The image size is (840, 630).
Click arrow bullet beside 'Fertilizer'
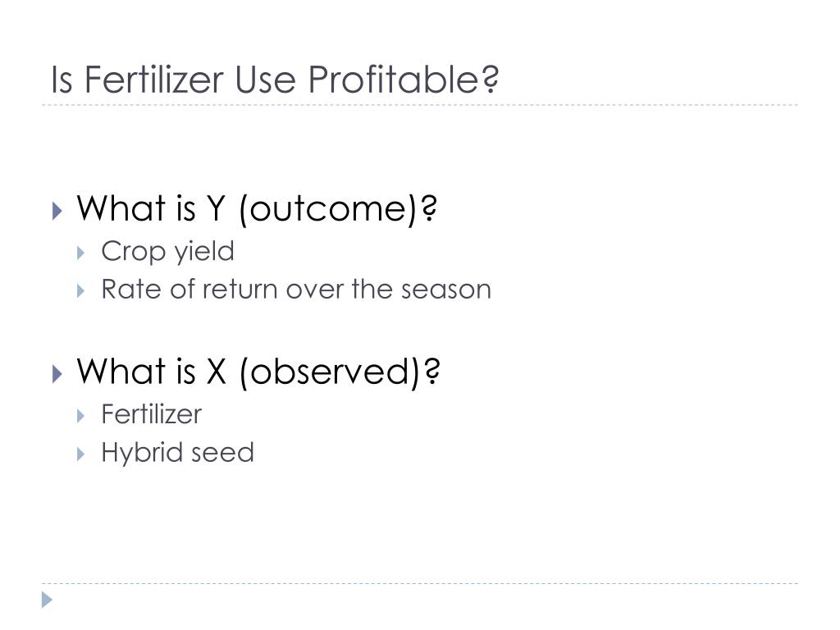pos(81,415)
